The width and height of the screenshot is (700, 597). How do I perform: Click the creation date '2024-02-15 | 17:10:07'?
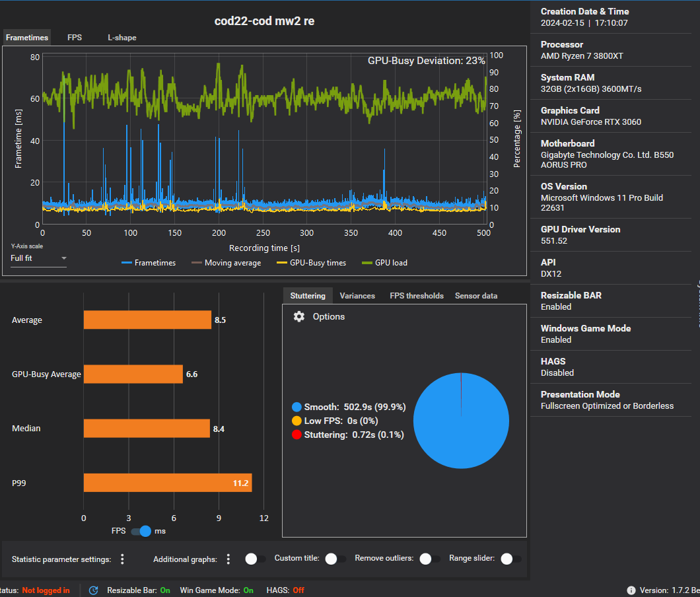coord(584,22)
